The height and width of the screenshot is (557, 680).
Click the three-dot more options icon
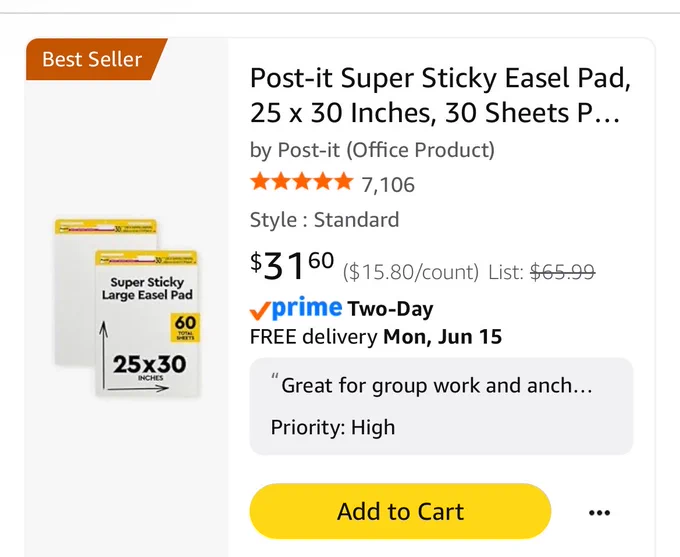(599, 513)
